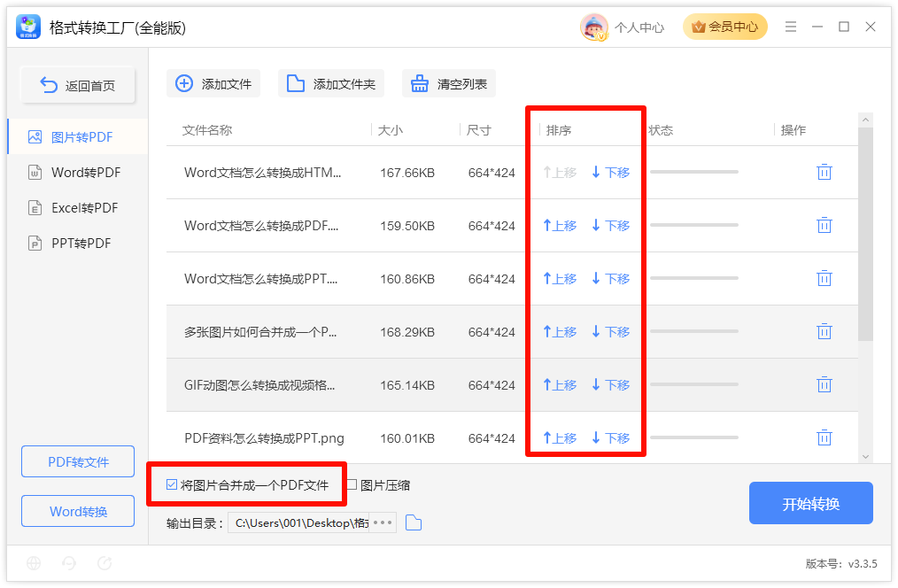The width and height of the screenshot is (898, 588).
Task: Click 添加文件夹 button
Action: [x=331, y=83]
